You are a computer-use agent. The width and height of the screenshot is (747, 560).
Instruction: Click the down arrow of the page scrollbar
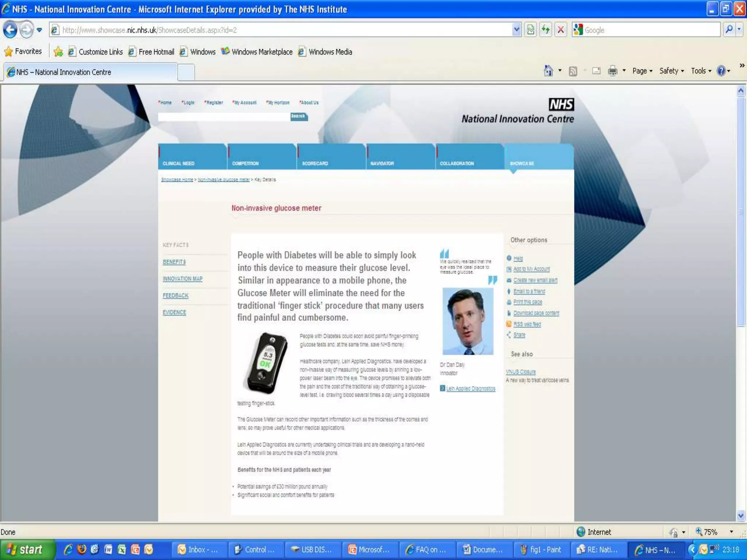click(740, 516)
